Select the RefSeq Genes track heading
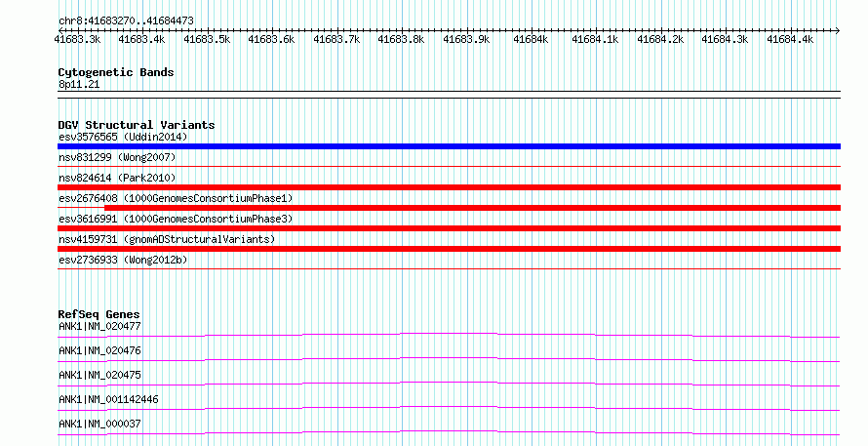Image resolution: width=868 pixels, height=446 pixels. pos(99,314)
